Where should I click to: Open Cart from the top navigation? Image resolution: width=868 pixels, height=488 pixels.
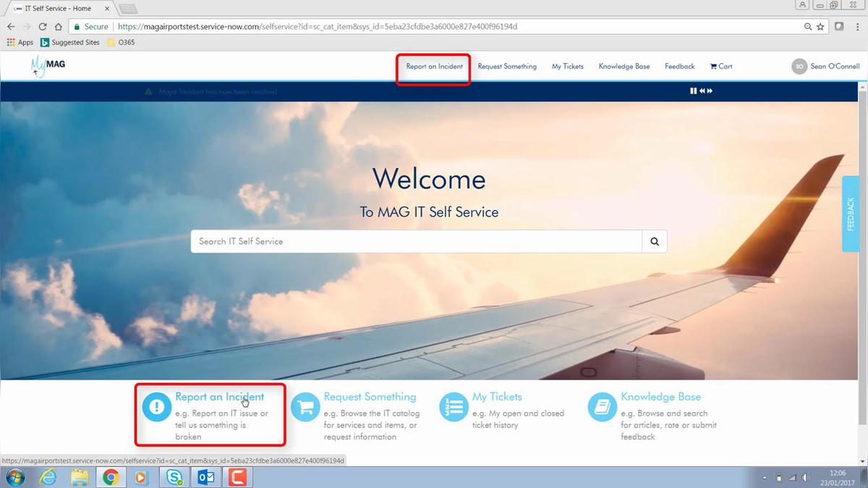click(721, 66)
